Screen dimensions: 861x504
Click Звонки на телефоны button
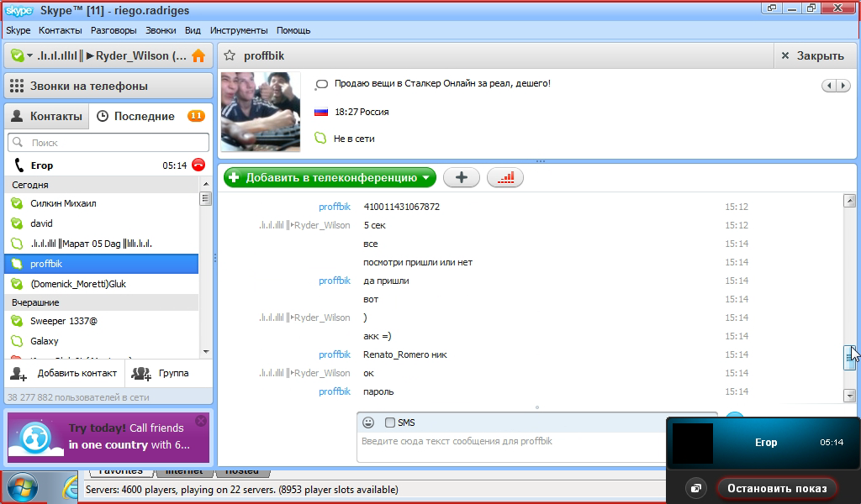pyautogui.click(x=108, y=87)
